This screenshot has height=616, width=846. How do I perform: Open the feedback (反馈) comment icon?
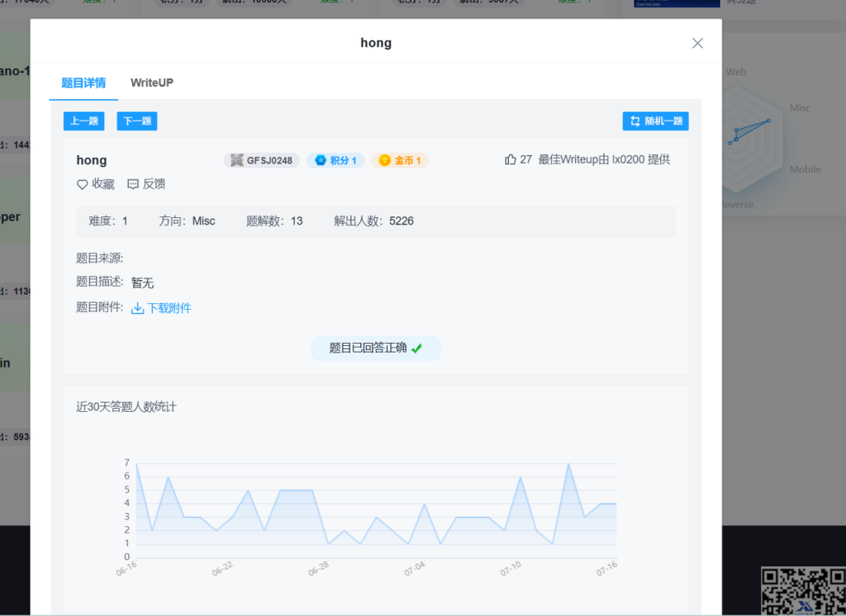pos(133,184)
